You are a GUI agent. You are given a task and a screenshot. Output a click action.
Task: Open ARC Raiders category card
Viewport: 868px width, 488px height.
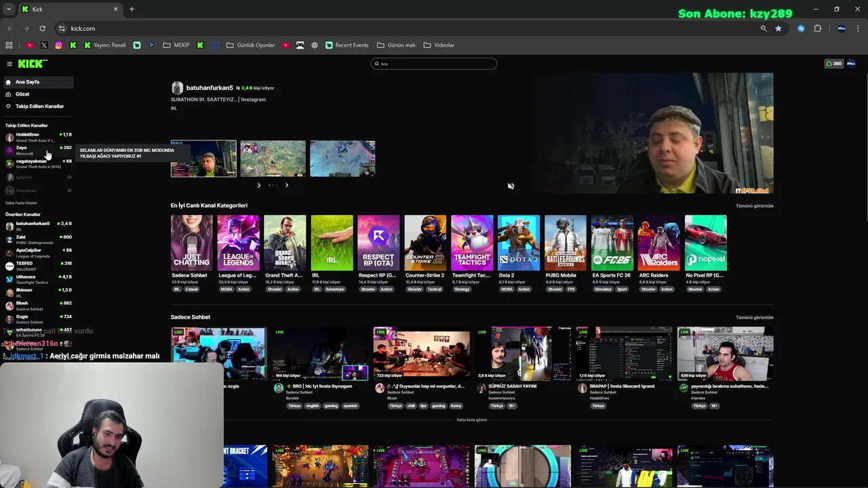tap(659, 243)
